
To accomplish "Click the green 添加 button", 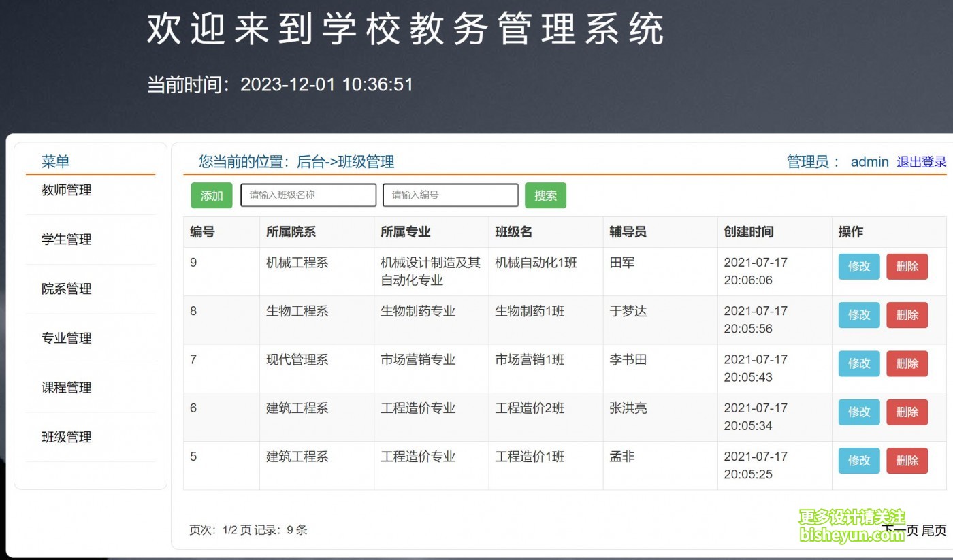I will click(x=211, y=195).
